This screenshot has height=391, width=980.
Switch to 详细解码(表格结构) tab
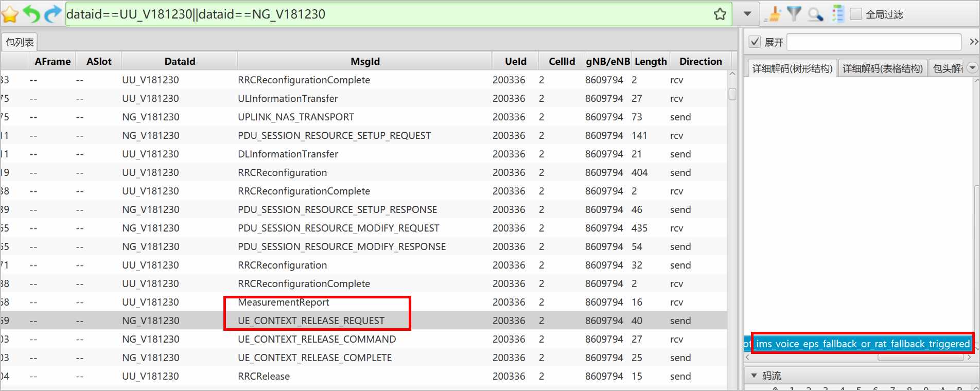882,68
